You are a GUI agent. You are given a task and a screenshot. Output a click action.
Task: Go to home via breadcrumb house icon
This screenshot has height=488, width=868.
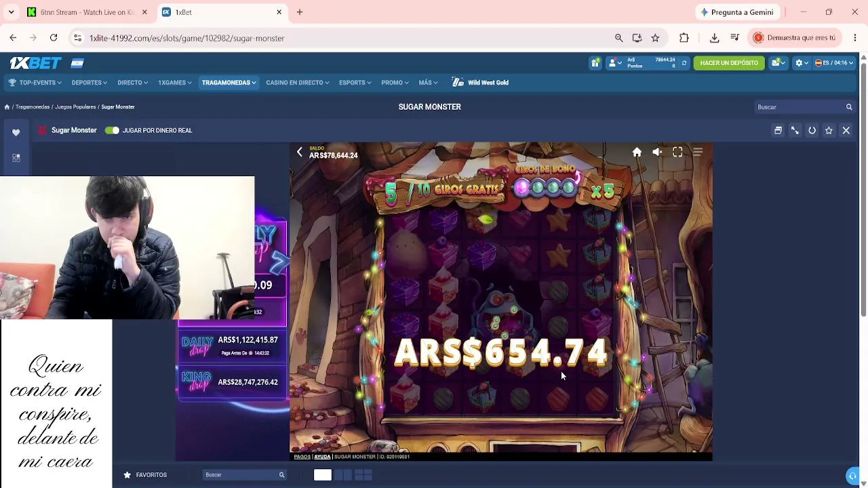tap(7, 107)
